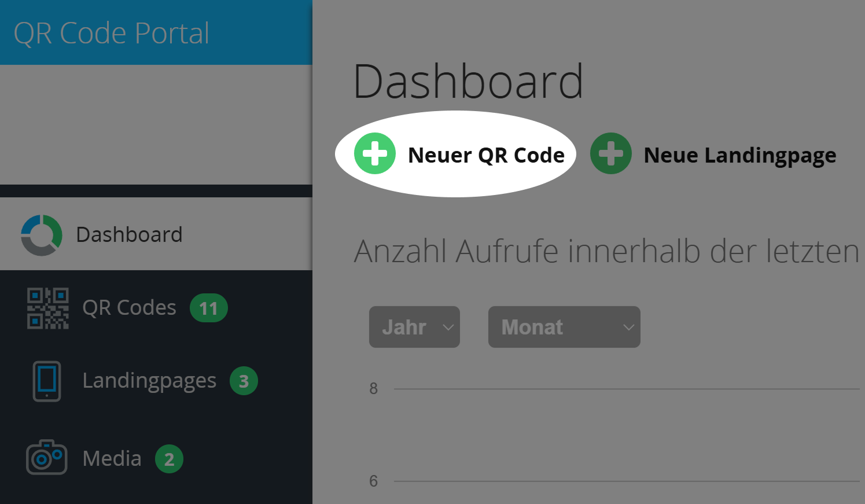Image resolution: width=865 pixels, height=504 pixels.
Task: Open the Monat dropdown
Action: [564, 327]
